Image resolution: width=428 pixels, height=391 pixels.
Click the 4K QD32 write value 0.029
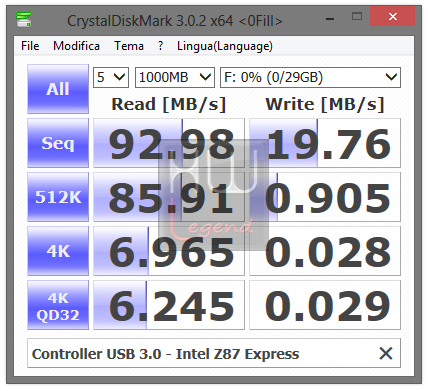click(325, 305)
